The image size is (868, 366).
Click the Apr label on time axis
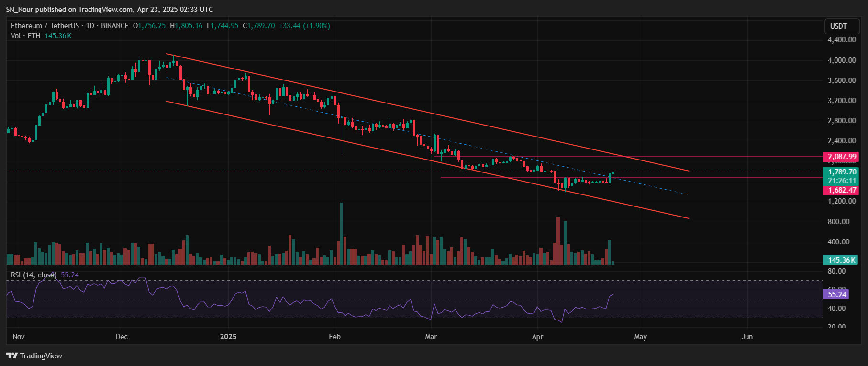(537, 337)
